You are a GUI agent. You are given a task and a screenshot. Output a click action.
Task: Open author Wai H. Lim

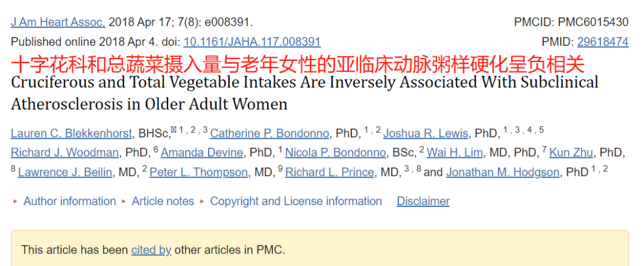[455, 153]
